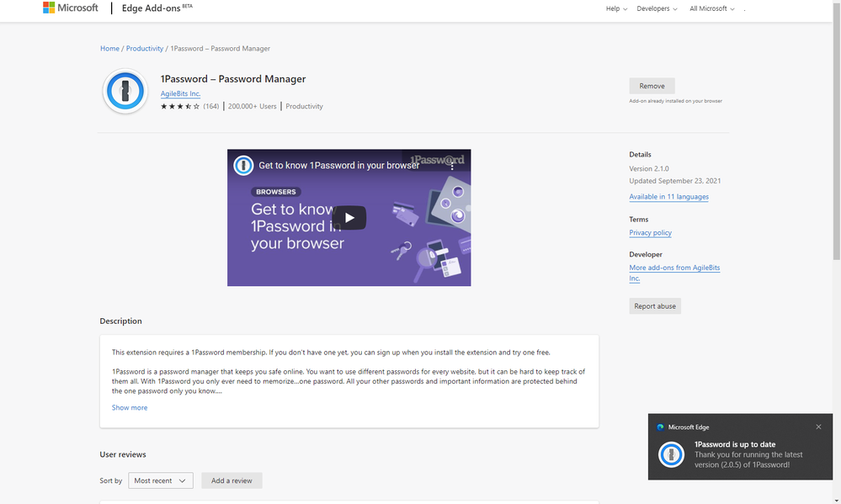The height and width of the screenshot is (504, 841).
Task: Open the AgileBits Inc. publisher link
Action: pyautogui.click(x=180, y=93)
